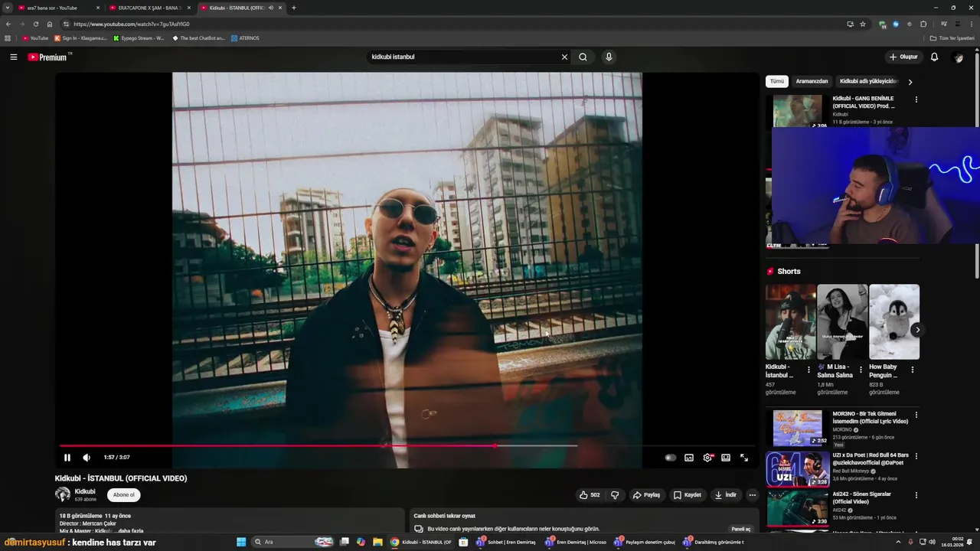Open the YouTube hamburger guide menu

13,57
